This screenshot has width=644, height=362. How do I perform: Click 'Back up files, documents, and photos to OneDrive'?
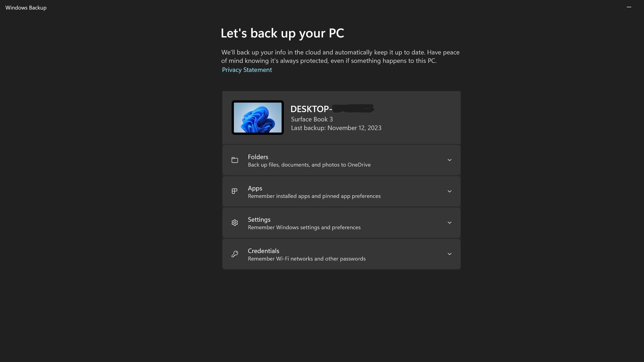(x=309, y=165)
